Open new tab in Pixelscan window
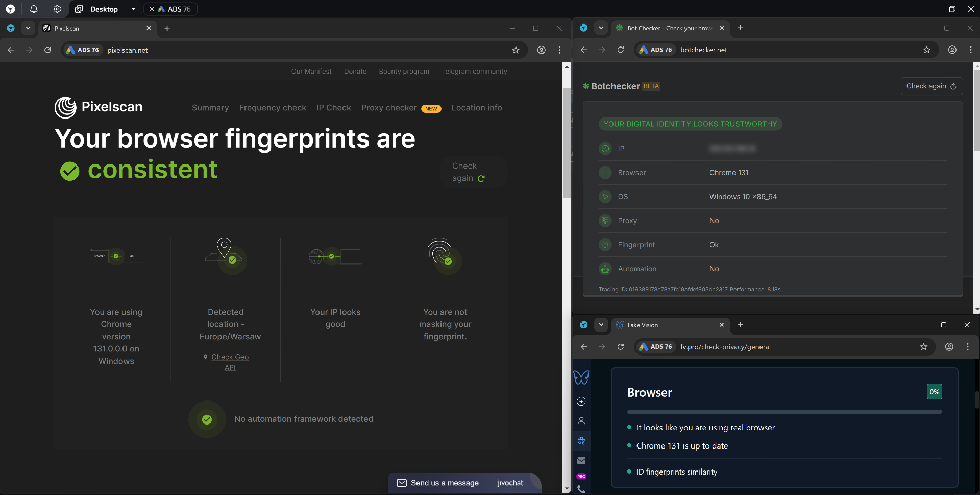Screen dimensions: 980x495 click(x=167, y=28)
